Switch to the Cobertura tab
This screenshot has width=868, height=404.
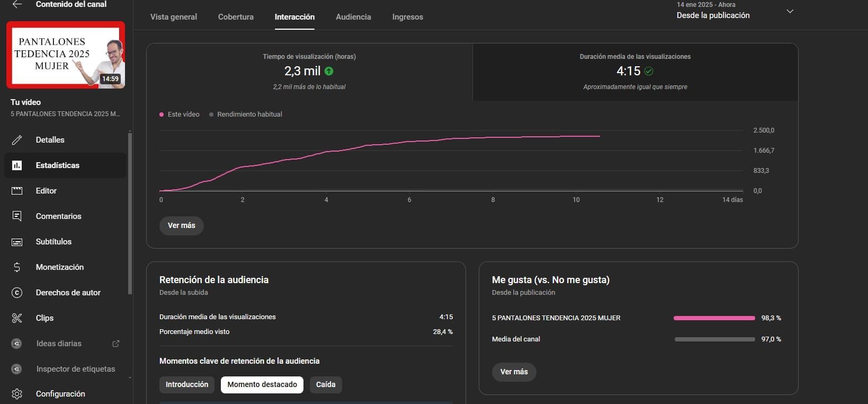(236, 17)
